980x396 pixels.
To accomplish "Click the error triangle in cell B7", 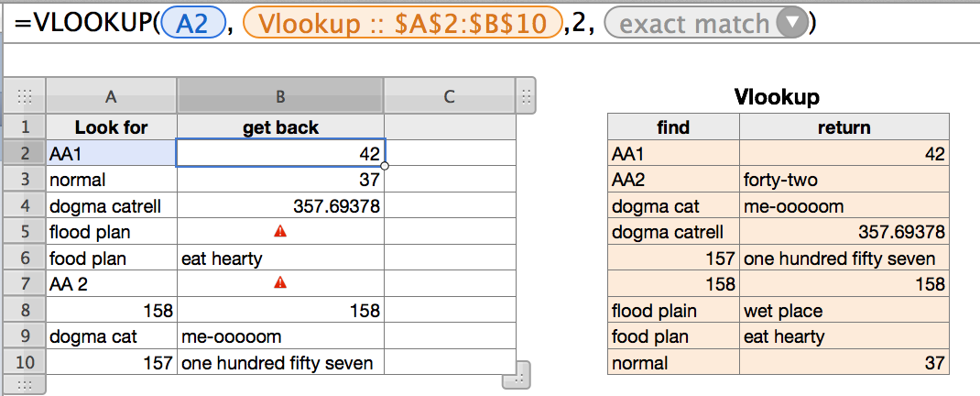I will [280, 284].
